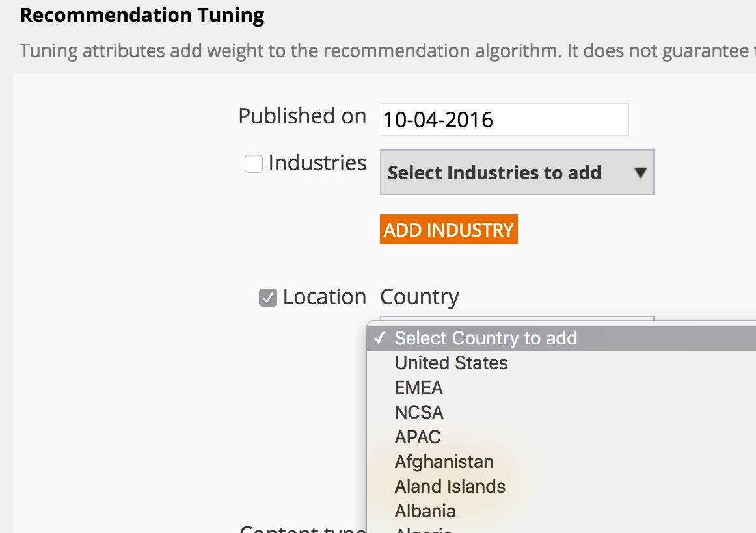The image size is (756, 533).
Task: Uncheck the Location checkbox
Action: [268, 298]
